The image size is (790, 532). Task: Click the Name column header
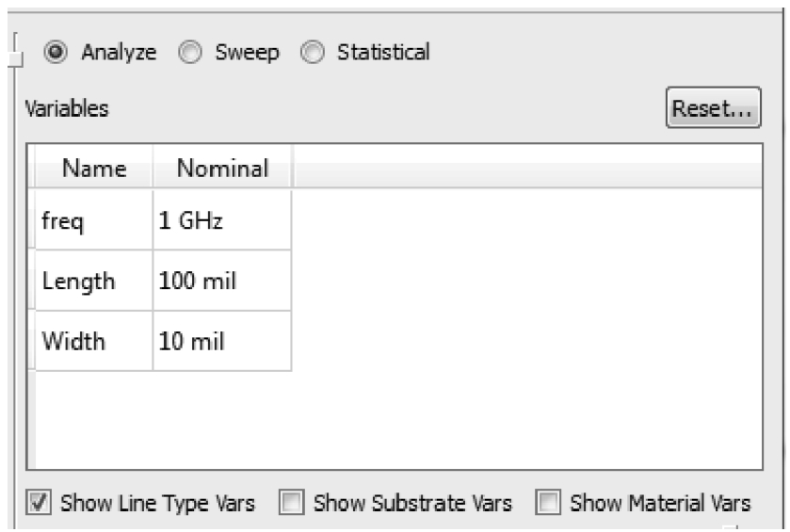[x=94, y=168]
